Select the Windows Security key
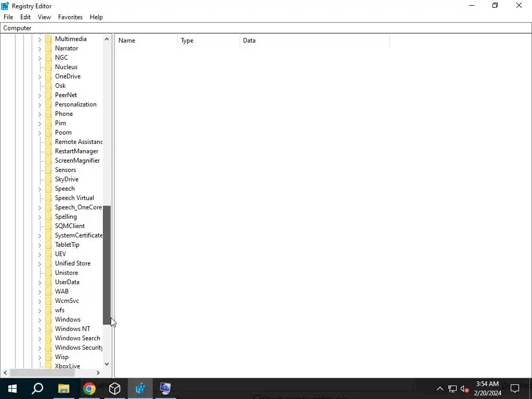 (x=79, y=348)
